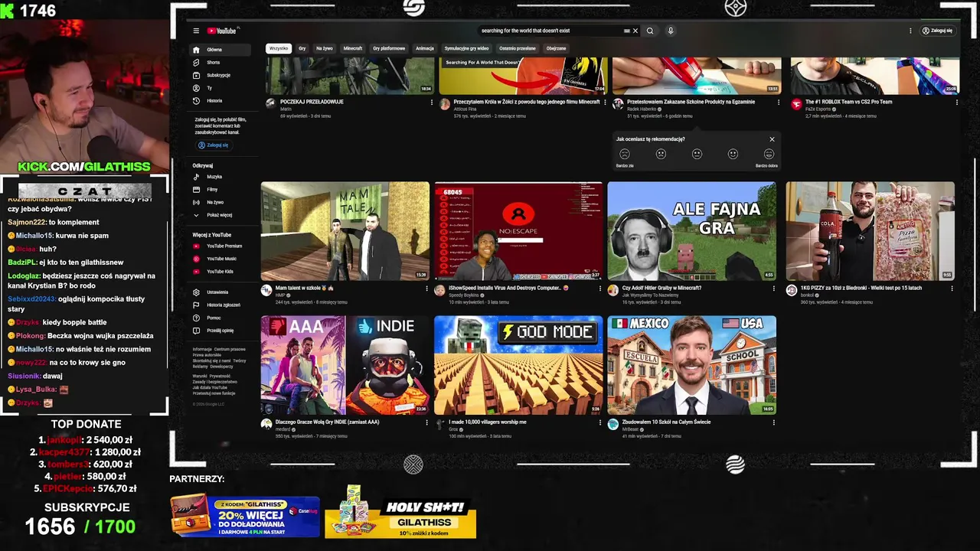This screenshot has height=551, width=980.
Task: Open the Ty section in sidebar
Action: click(x=221, y=88)
